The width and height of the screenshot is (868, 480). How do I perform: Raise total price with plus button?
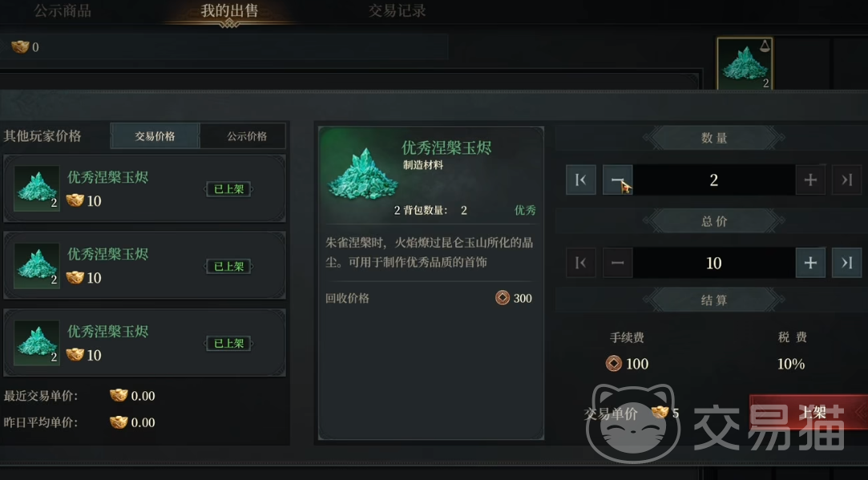[x=809, y=263]
